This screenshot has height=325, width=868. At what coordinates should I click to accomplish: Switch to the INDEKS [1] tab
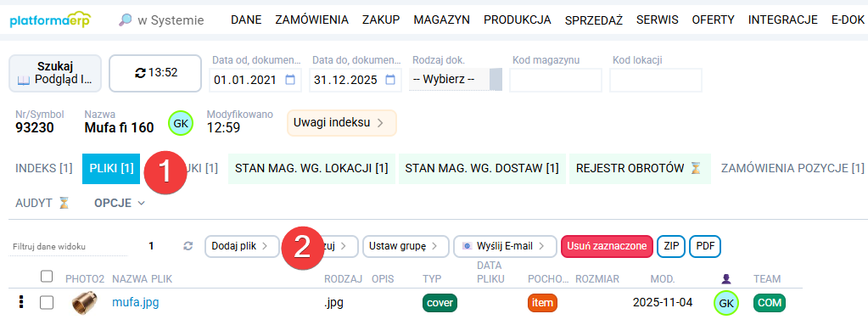click(x=44, y=168)
